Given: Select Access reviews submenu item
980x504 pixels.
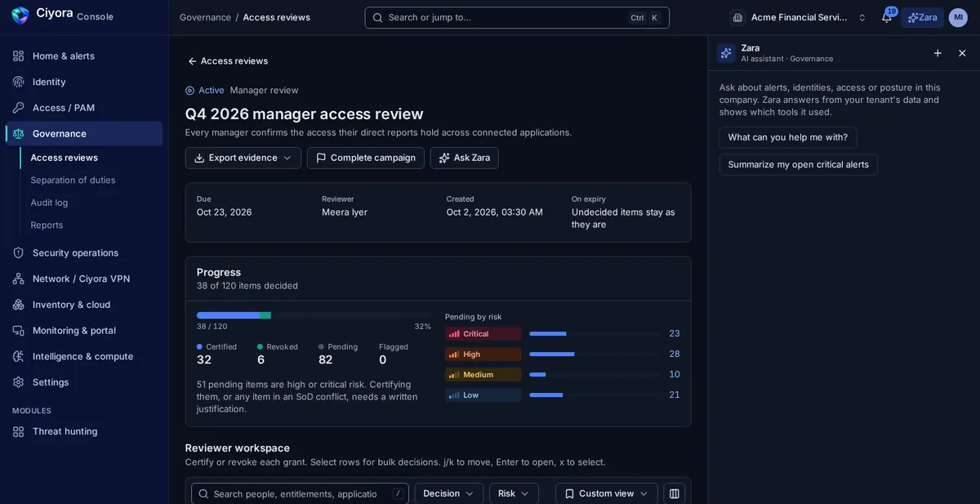Looking at the screenshot, I should click(91, 158).
